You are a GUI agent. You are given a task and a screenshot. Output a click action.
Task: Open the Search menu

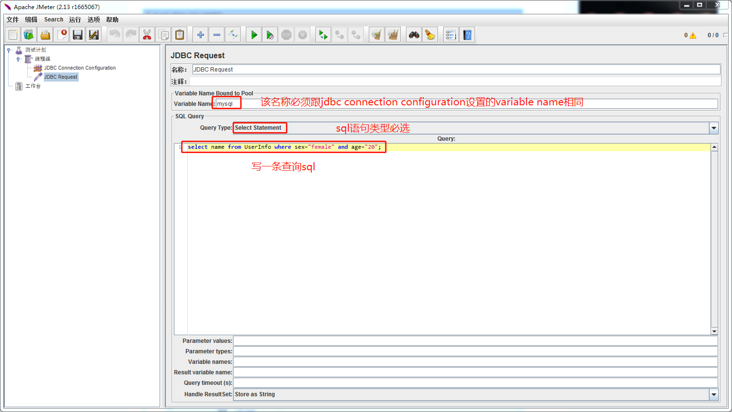click(53, 19)
